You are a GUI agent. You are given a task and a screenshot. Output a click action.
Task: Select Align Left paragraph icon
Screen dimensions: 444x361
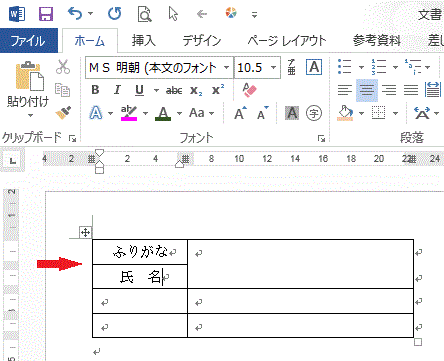[345, 90]
